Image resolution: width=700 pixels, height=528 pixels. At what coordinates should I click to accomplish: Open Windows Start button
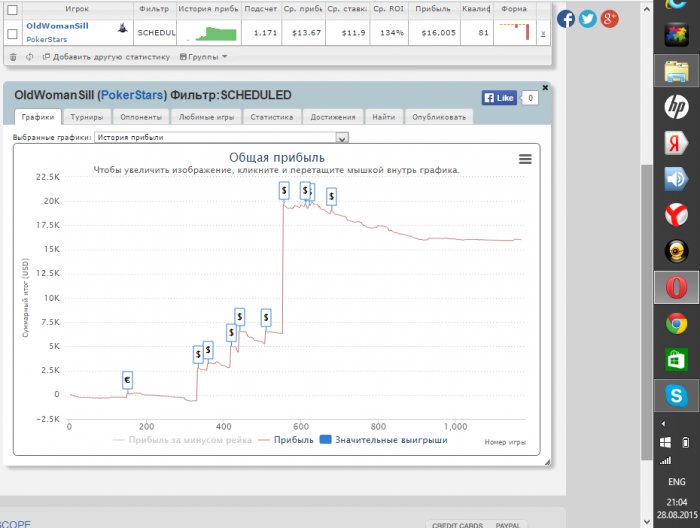point(665,442)
